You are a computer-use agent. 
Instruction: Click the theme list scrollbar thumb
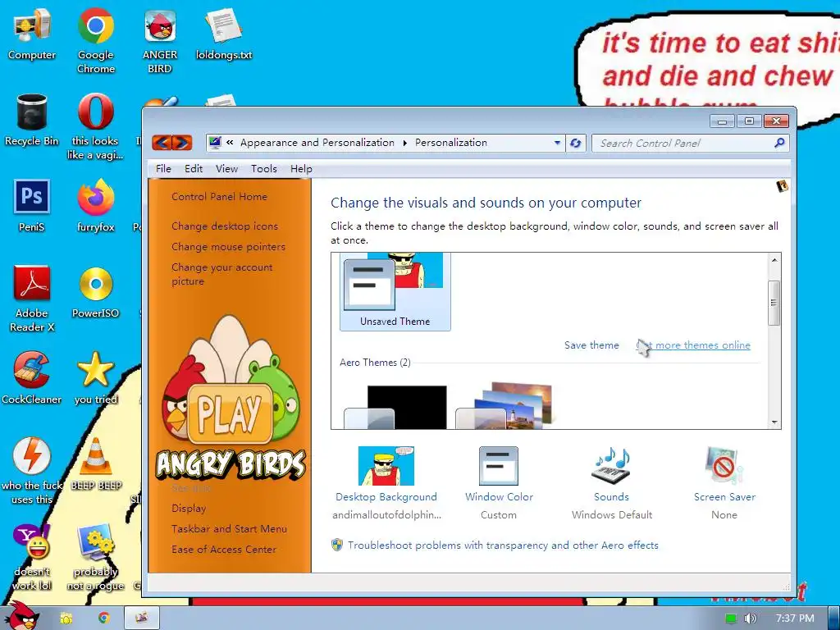[x=774, y=303]
